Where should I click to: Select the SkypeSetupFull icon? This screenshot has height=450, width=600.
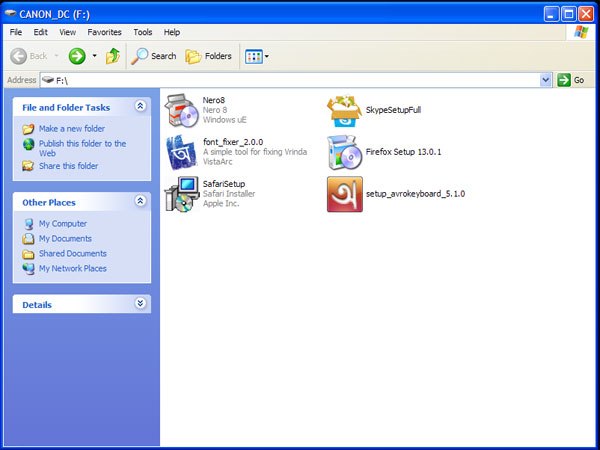[344, 111]
